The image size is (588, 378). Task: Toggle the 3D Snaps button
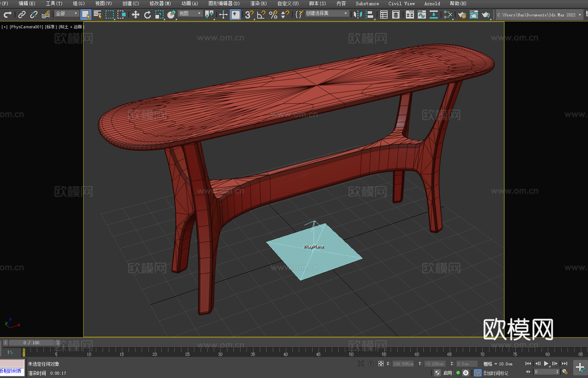tap(249, 14)
